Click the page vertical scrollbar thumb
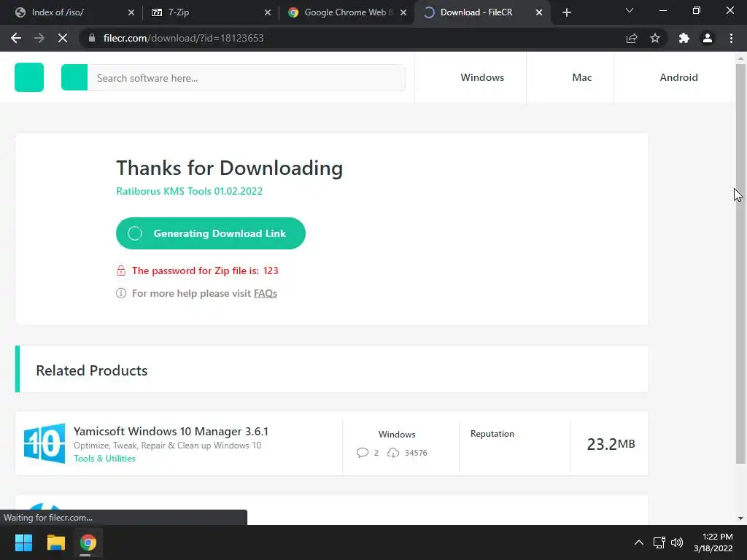This screenshot has height=560, width=747. tap(740, 263)
